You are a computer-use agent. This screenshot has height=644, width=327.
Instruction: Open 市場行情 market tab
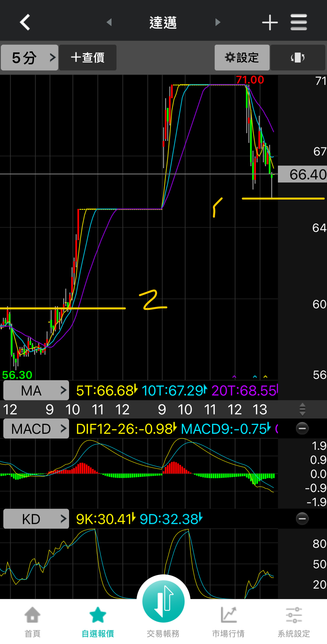[x=228, y=622]
